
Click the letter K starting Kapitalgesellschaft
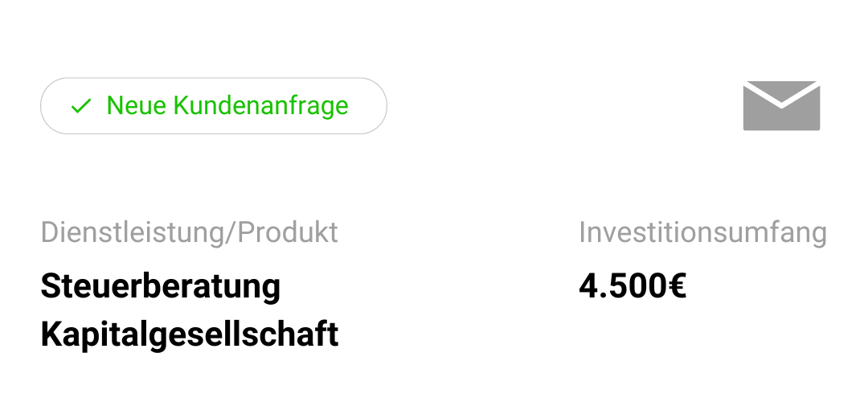(51, 334)
